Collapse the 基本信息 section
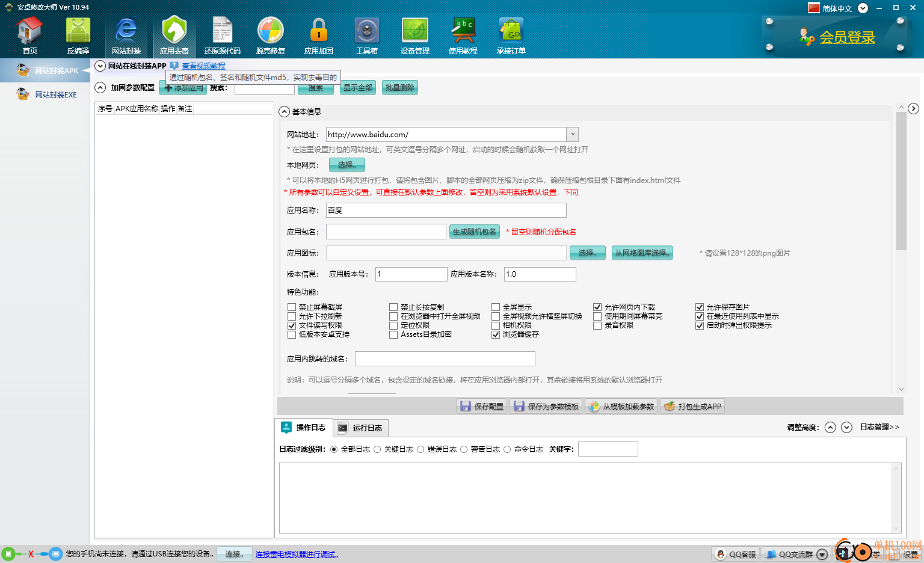The height and width of the screenshot is (563, 924). pos(285,111)
